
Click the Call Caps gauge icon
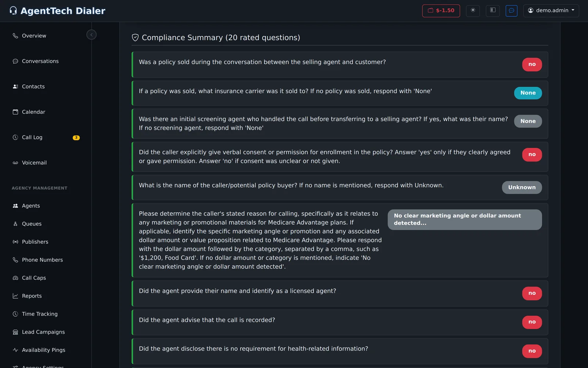click(15, 278)
